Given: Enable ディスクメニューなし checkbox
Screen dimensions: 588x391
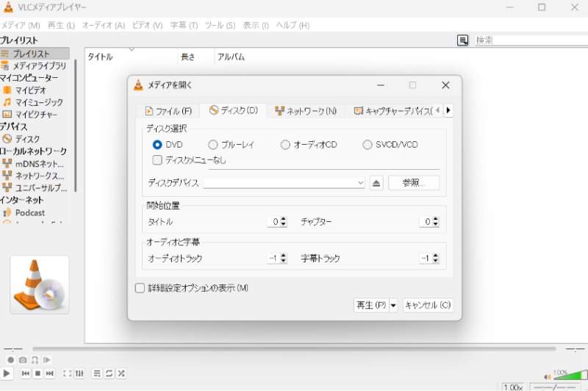Looking at the screenshot, I should (157, 160).
